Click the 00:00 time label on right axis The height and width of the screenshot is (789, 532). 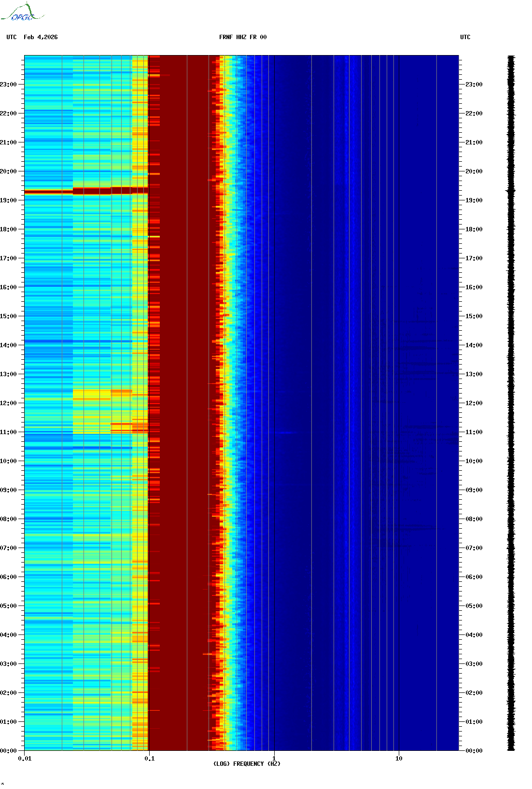[474, 751]
